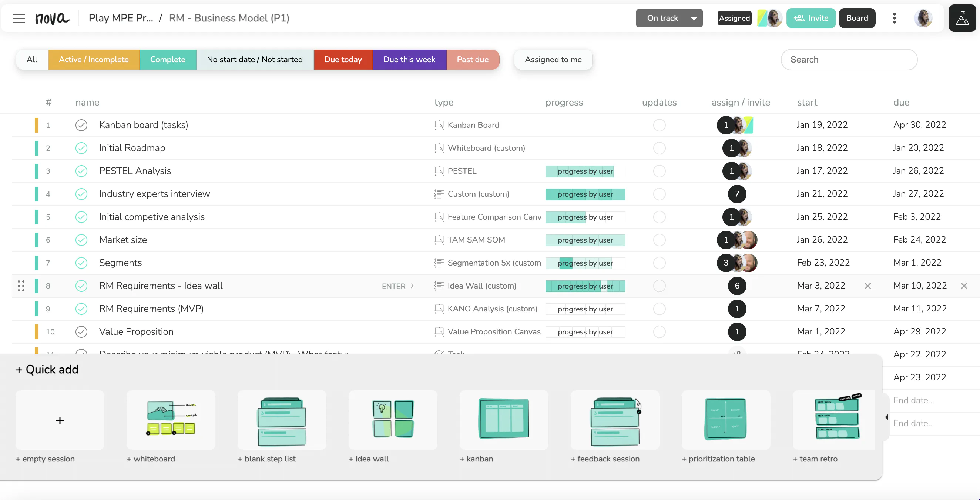
Task: Add a kanban session
Action: click(504, 420)
